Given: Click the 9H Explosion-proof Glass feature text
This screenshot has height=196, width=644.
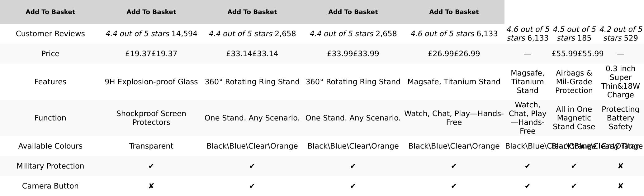Looking at the screenshot, I should 151,82.
